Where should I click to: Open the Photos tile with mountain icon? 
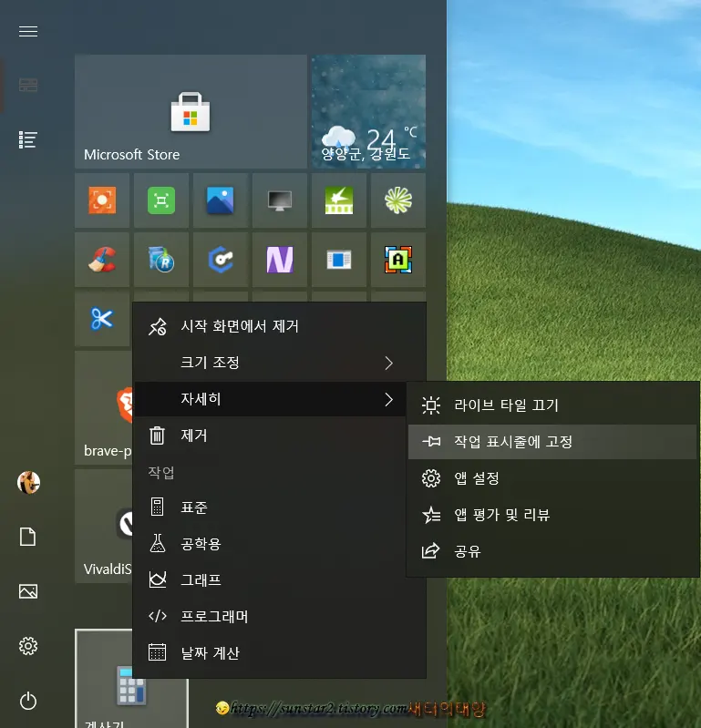221,200
